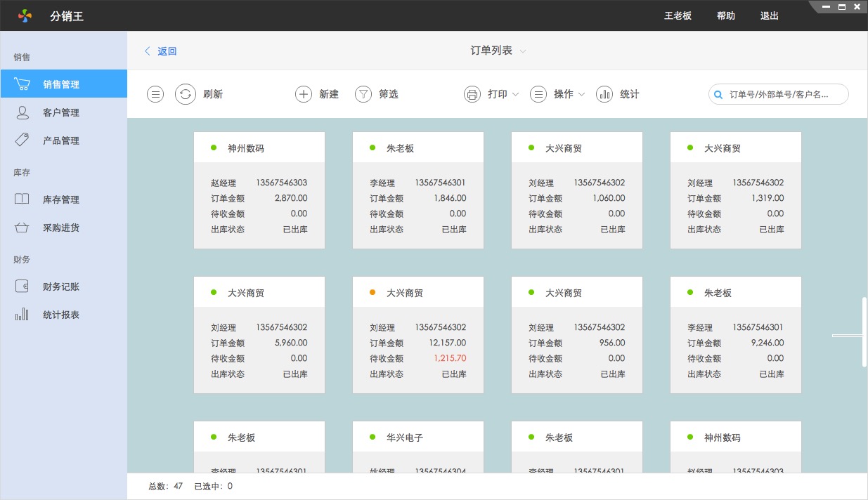The width and height of the screenshot is (868, 500).
Task: Open 统计报表 in the sidebar
Action: tap(61, 315)
